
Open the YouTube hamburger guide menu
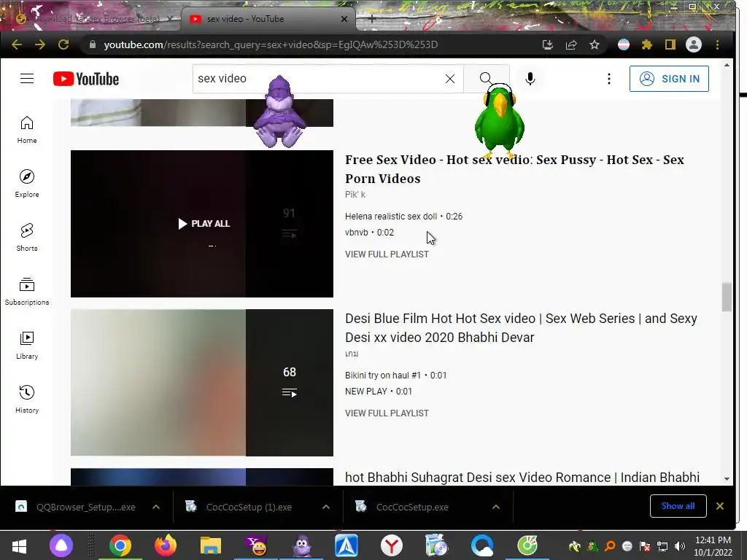pos(27,79)
